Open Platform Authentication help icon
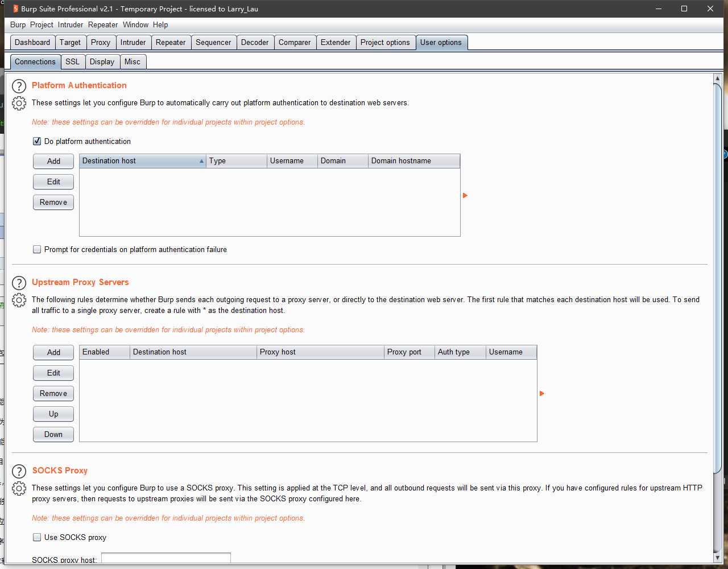Image resolution: width=728 pixels, height=569 pixels. pyautogui.click(x=19, y=86)
